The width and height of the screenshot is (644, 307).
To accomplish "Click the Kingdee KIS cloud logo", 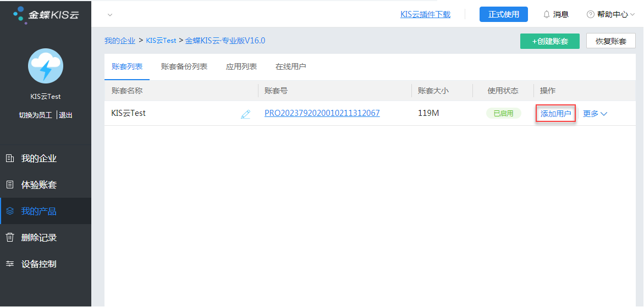I will pos(46,15).
